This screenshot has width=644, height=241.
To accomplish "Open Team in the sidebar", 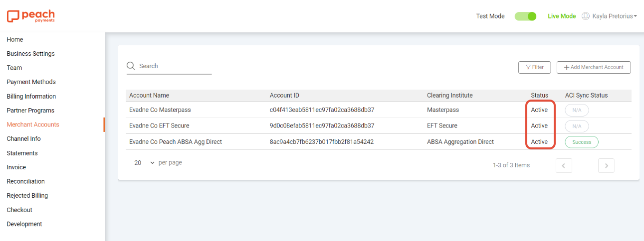I will coord(14,68).
